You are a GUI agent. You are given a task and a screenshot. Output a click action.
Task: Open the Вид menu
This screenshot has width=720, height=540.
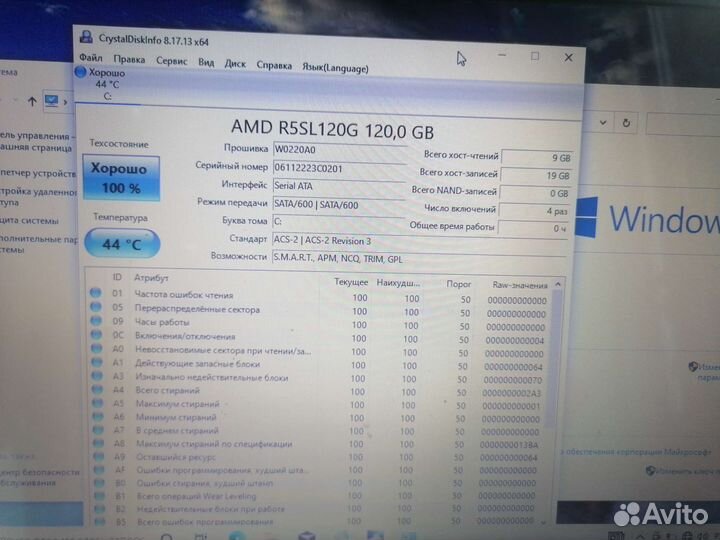tap(206, 62)
